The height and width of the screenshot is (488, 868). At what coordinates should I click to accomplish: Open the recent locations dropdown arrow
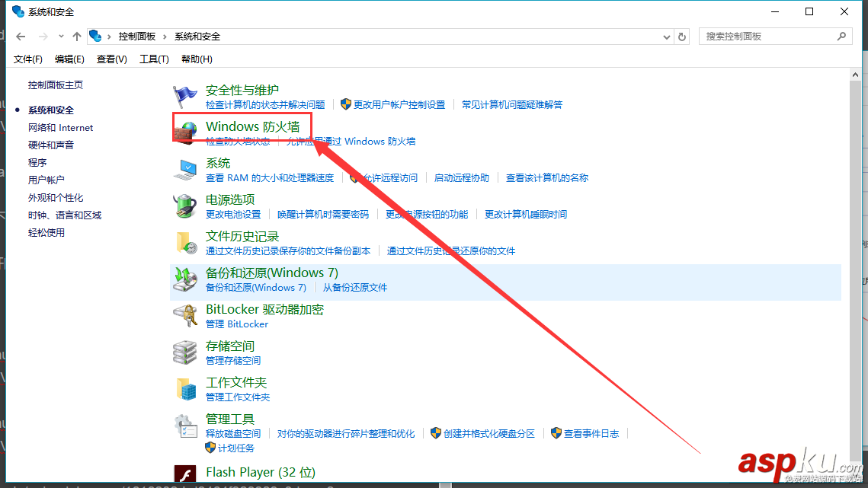(x=61, y=37)
